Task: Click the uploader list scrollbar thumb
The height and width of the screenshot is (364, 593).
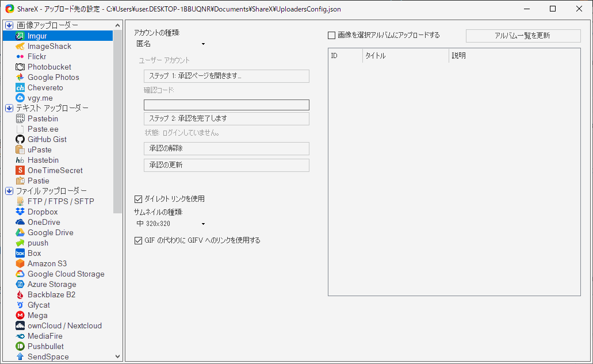Action: (117, 122)
